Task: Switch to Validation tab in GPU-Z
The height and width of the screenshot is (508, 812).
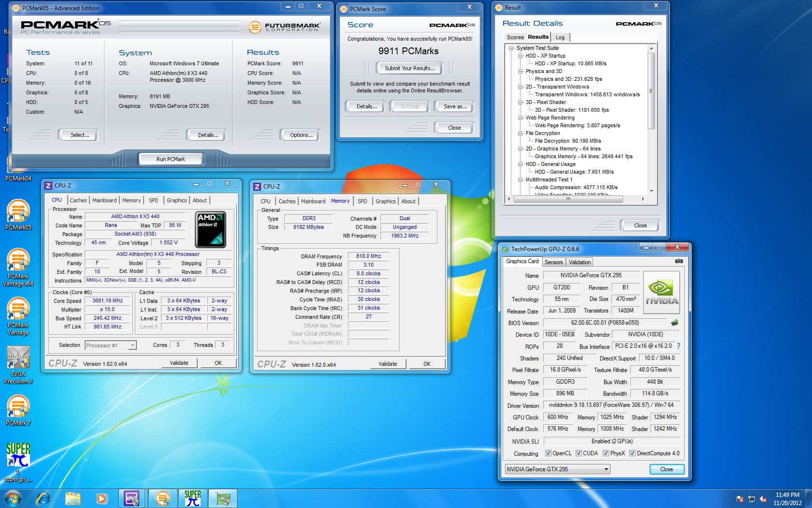Action: tap(580, 262)
